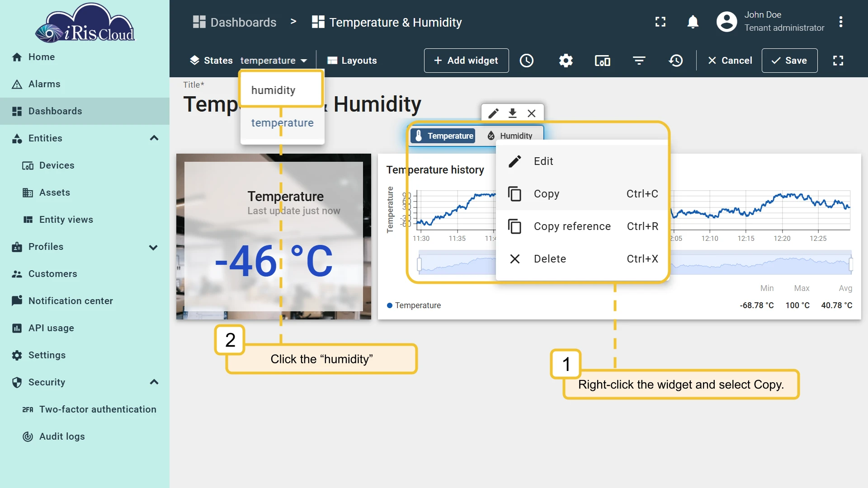The width and height of the screenshot is (868, 488).
Task: Open the Layouts button
Action: pyautogui.click(x=352, y=61)
